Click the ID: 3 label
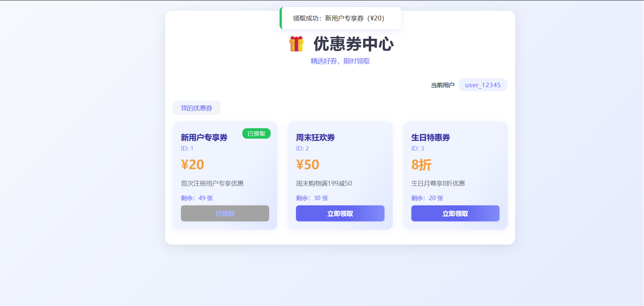This screenshot has width=644, height=306. (x=418, y=148)
